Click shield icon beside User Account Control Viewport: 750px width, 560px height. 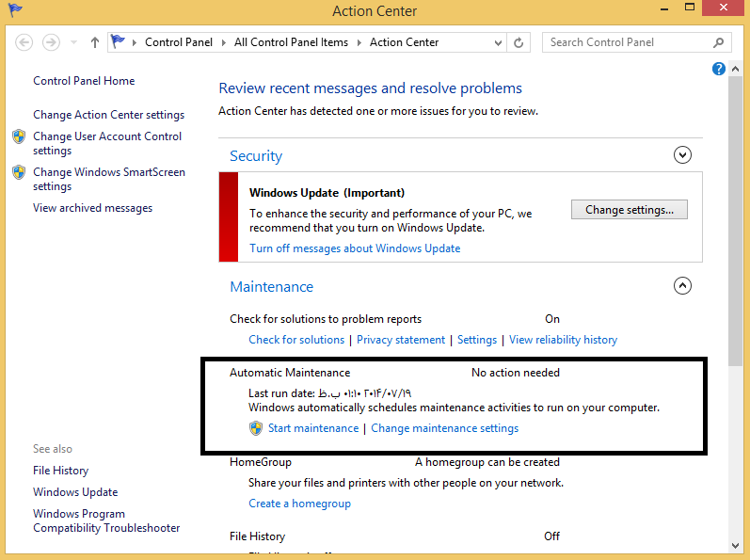point(19,136)
